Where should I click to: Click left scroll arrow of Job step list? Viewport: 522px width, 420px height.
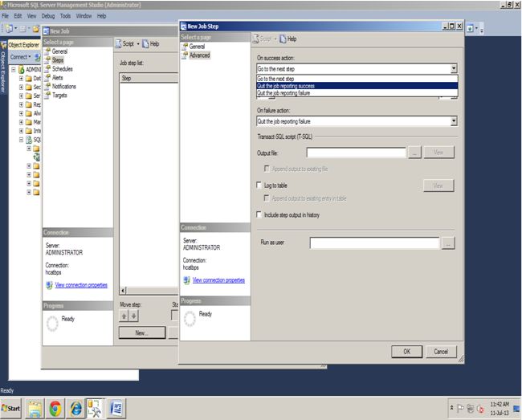click(x=123, y=291)
